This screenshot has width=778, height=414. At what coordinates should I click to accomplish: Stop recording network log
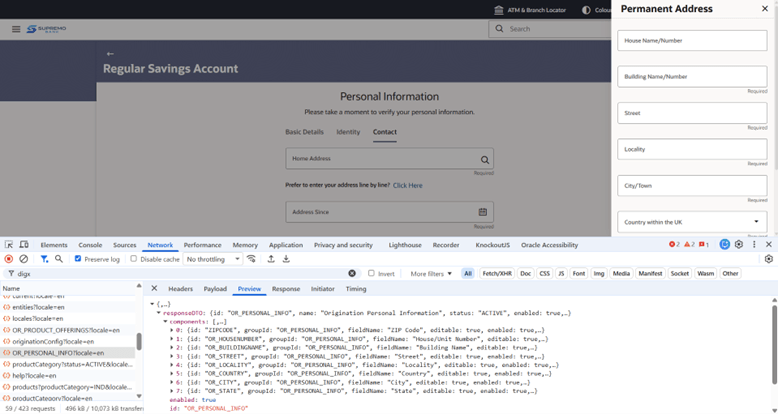point(8,259)
